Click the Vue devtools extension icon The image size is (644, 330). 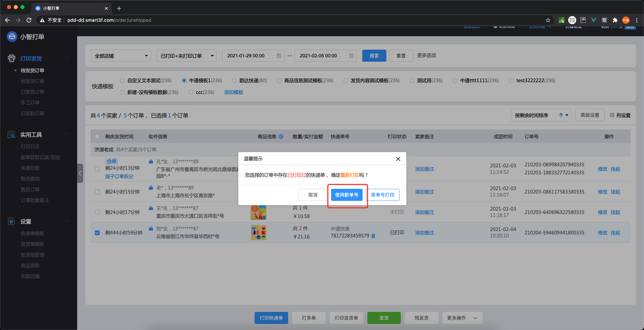593,20
